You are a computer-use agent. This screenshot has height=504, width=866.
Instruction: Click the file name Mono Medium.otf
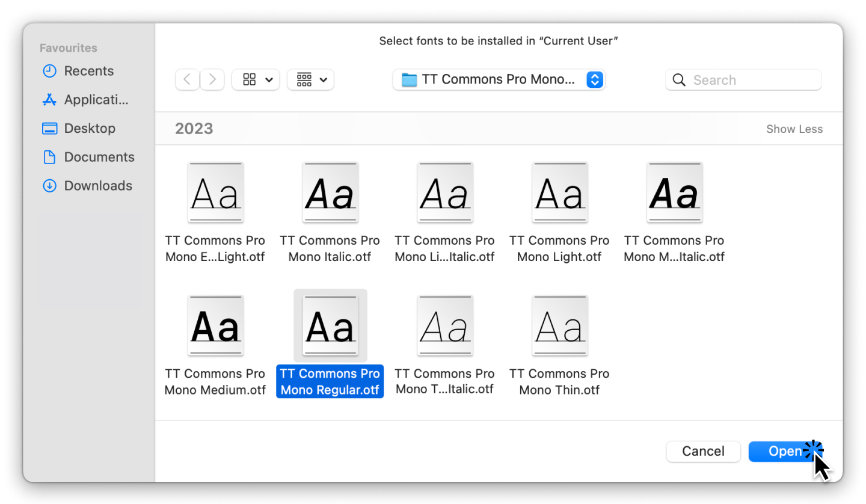click(x=215, y=382)
